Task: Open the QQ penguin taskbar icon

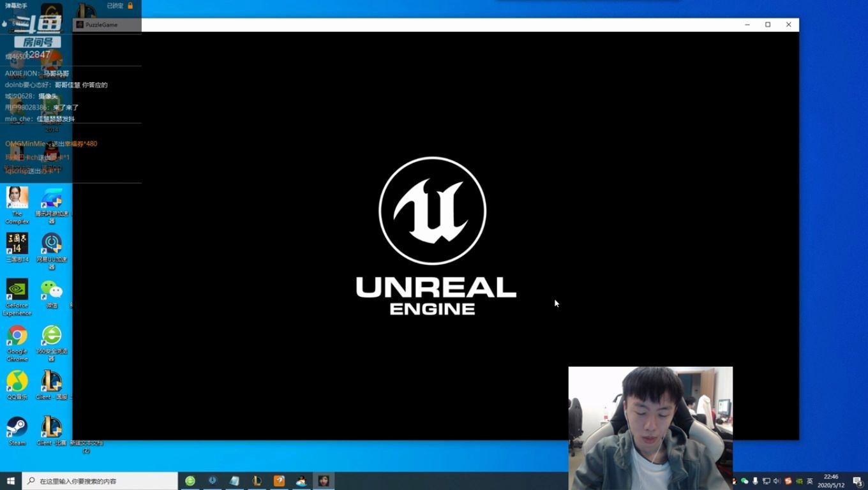Action: point(301,481)
